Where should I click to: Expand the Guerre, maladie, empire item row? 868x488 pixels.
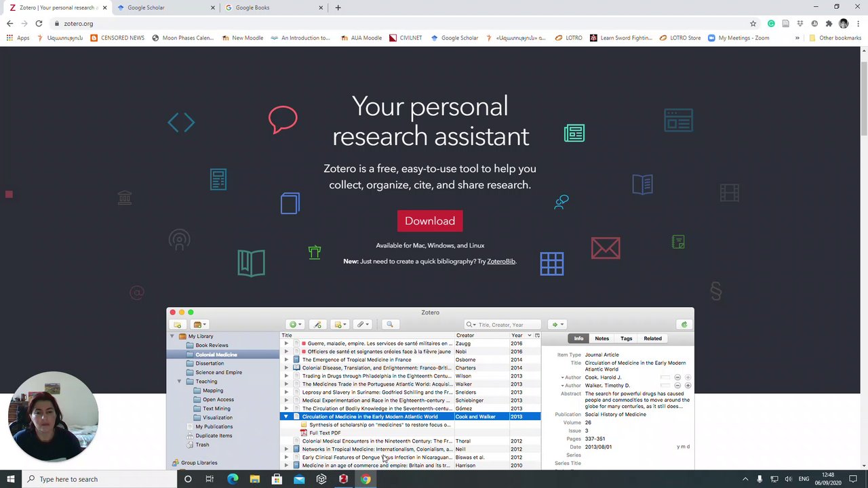click(286, 344)
